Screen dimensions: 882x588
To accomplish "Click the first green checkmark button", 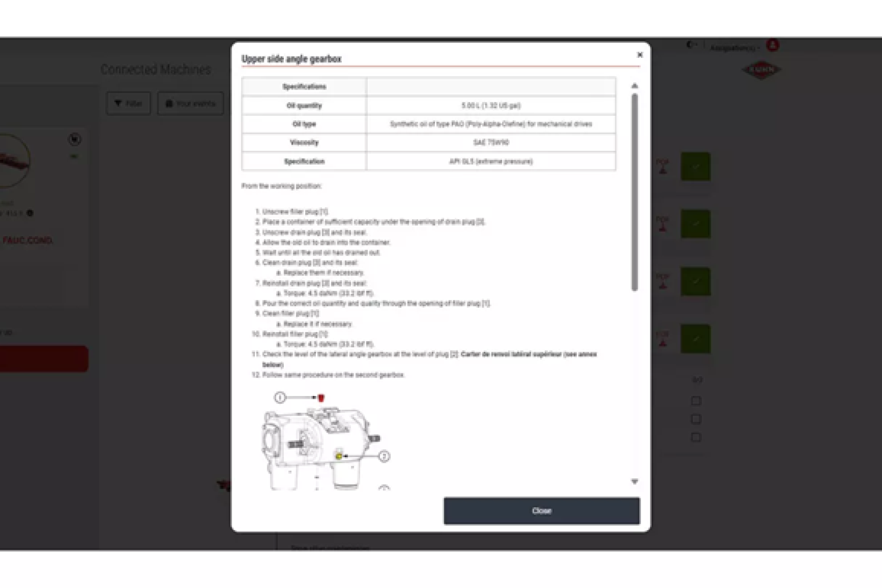I will click(x=695, y=166).
